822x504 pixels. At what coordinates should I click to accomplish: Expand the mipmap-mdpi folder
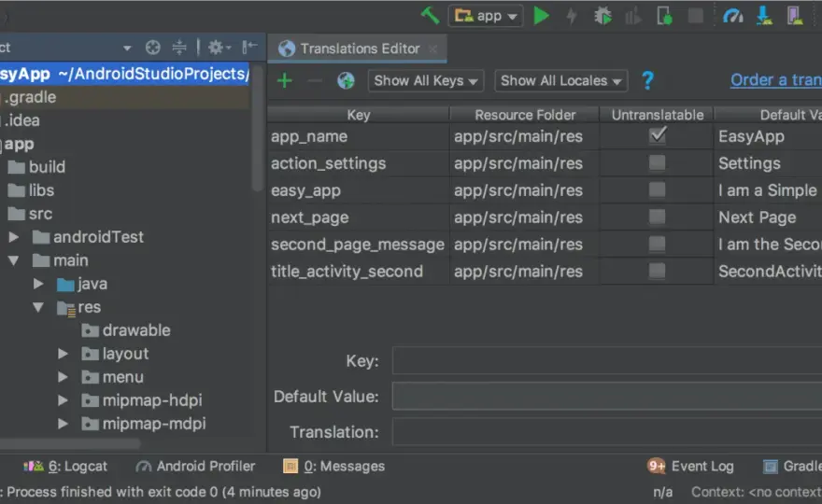tap(63, 424)
